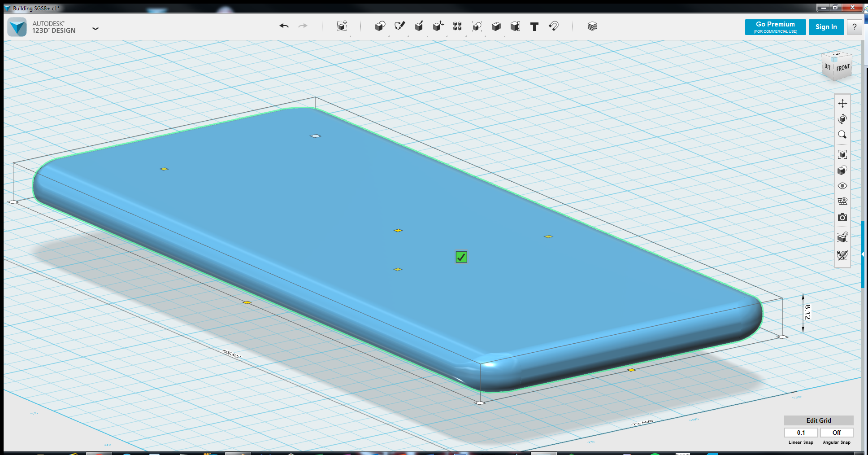Click FRONT face on view cube
This screenshot has width=868, height=455.
click(x=843, y=68)
